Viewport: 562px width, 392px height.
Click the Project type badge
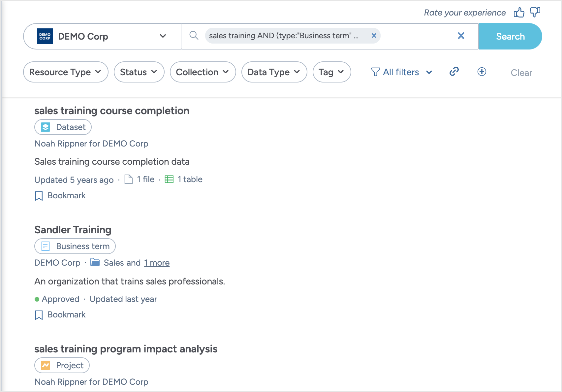coord(62,365)
